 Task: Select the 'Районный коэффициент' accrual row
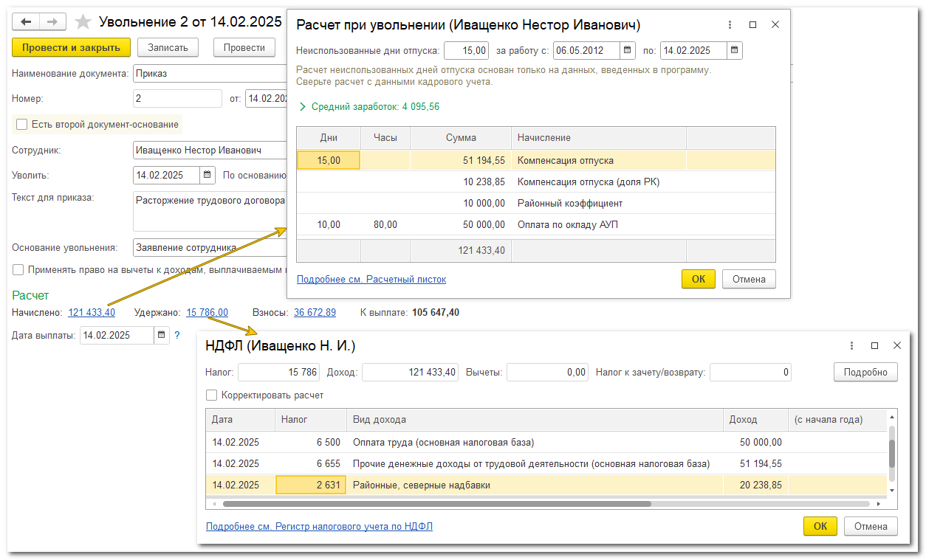pyautogui.click(x=569, y=203)
